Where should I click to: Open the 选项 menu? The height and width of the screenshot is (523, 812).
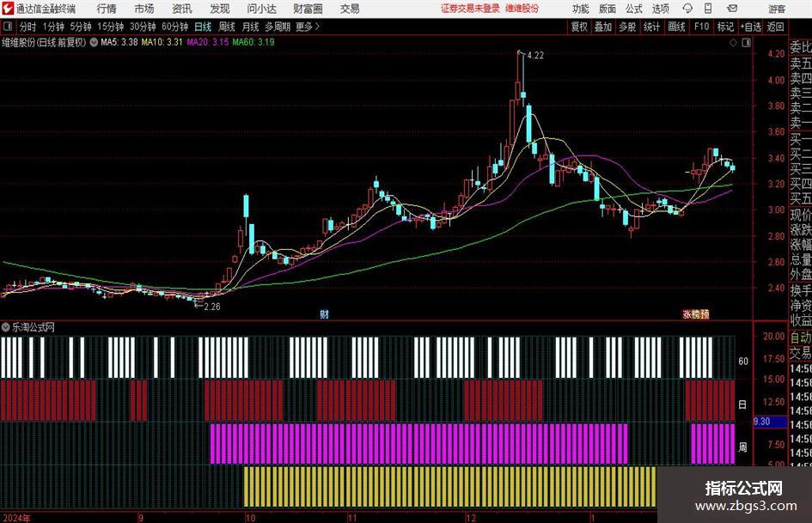pos(661,9)
